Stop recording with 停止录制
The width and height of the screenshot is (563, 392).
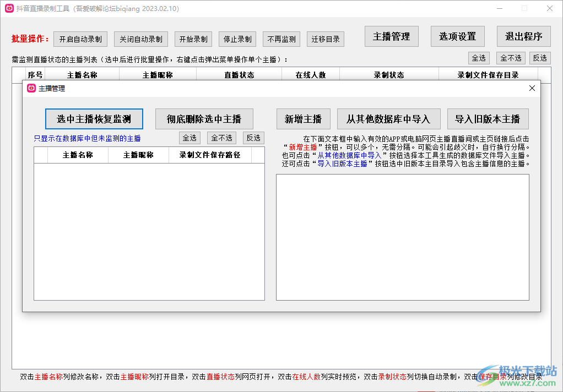(237, 39)
